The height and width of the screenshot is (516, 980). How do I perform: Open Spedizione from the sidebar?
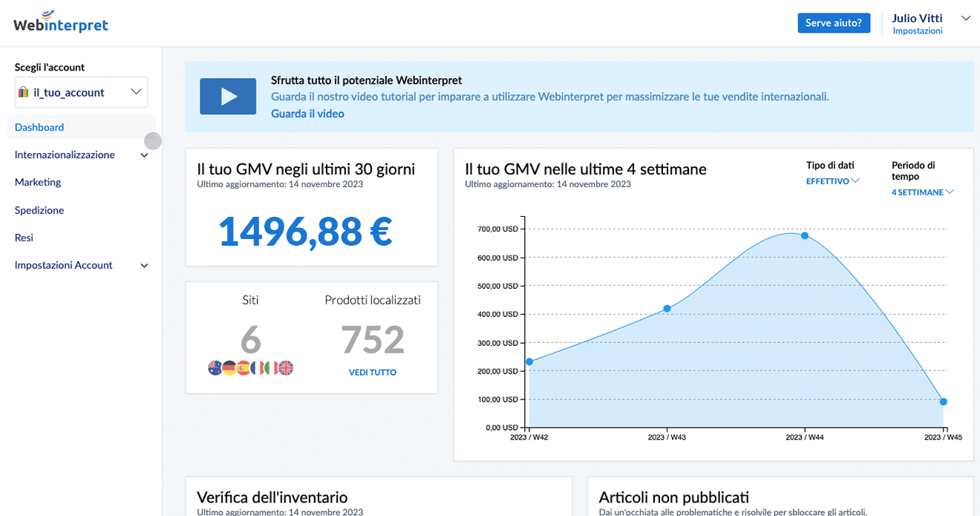[39, 210]
